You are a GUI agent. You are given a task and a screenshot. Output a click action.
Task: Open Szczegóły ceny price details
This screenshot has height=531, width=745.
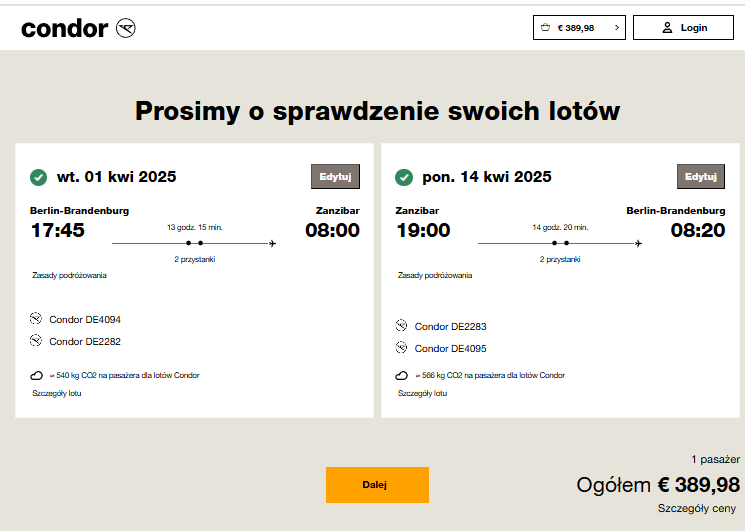coord(697,508)
